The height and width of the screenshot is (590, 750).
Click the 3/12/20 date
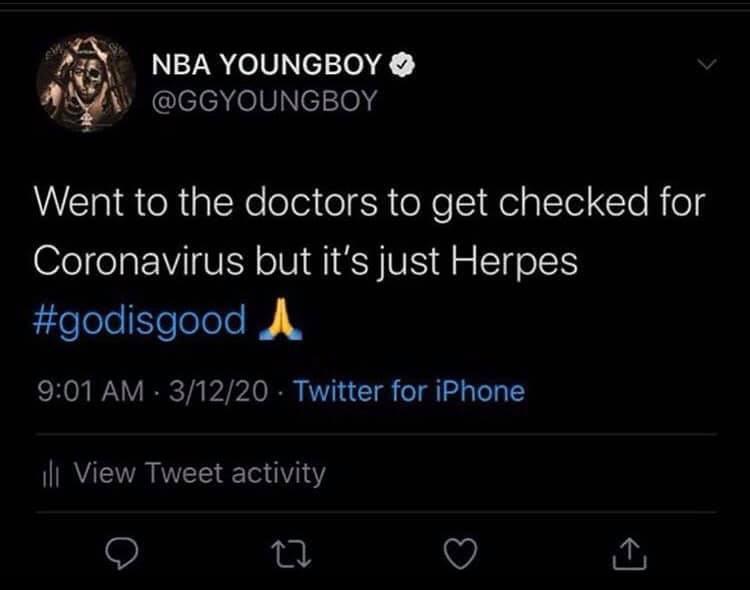218,391
